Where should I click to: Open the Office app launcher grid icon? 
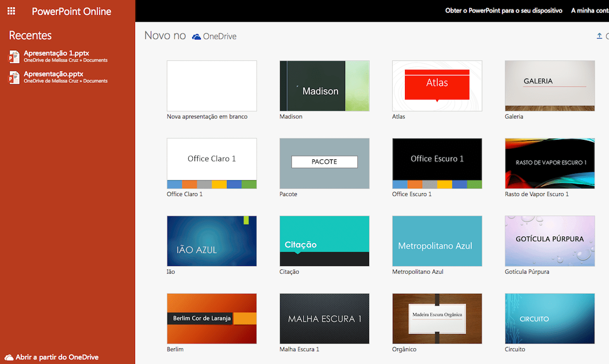[11, 11]
